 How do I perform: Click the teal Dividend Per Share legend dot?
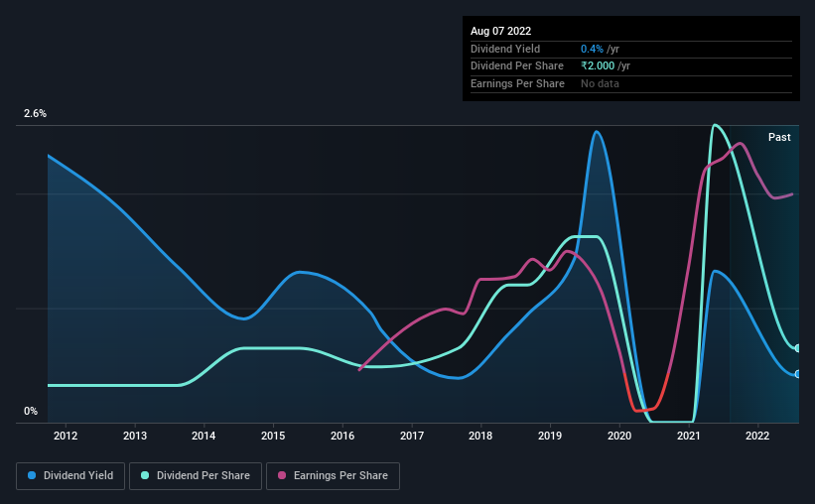[x=145, y=475]
